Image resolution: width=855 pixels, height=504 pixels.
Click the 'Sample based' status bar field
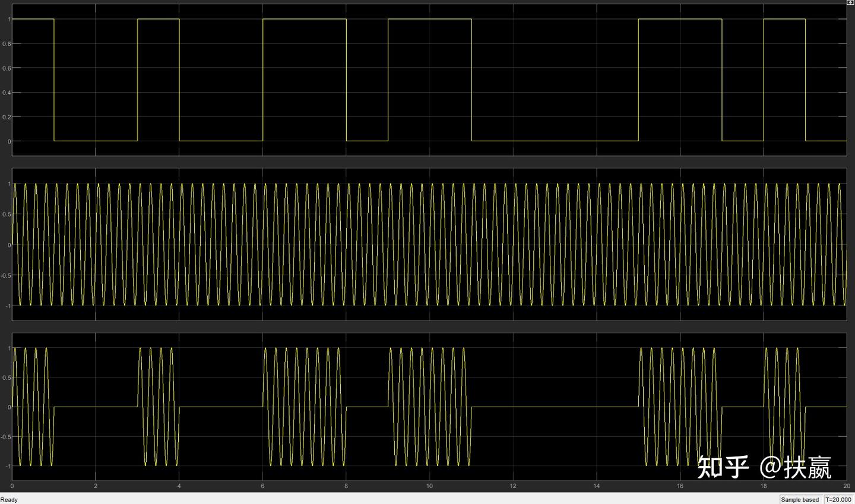800,500
